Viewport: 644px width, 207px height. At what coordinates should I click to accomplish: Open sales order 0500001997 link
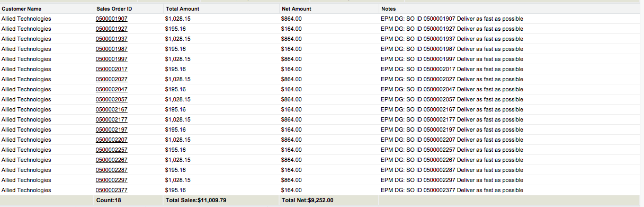tap(111, 59)
